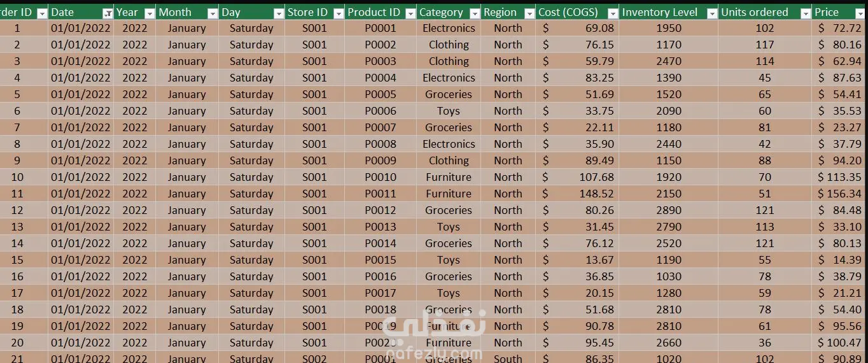Open the Region column filter dropdown
The image size is (868, 363).
[x=529, y=13]
